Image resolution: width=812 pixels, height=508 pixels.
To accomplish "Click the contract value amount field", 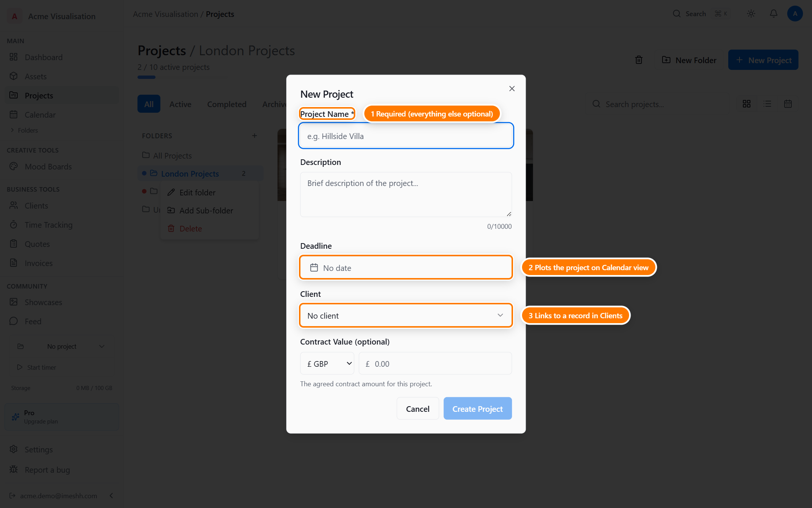I will [435, 363].
